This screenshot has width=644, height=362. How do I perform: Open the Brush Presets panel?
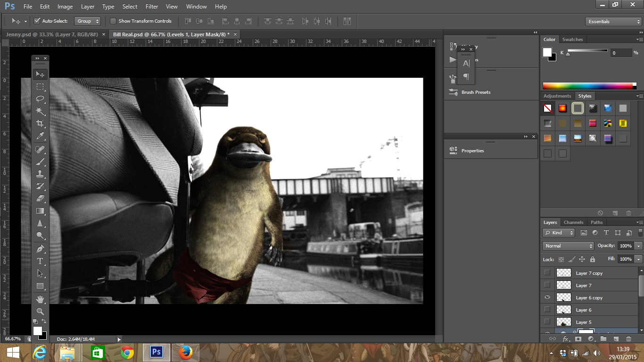(x=476, y=92)
